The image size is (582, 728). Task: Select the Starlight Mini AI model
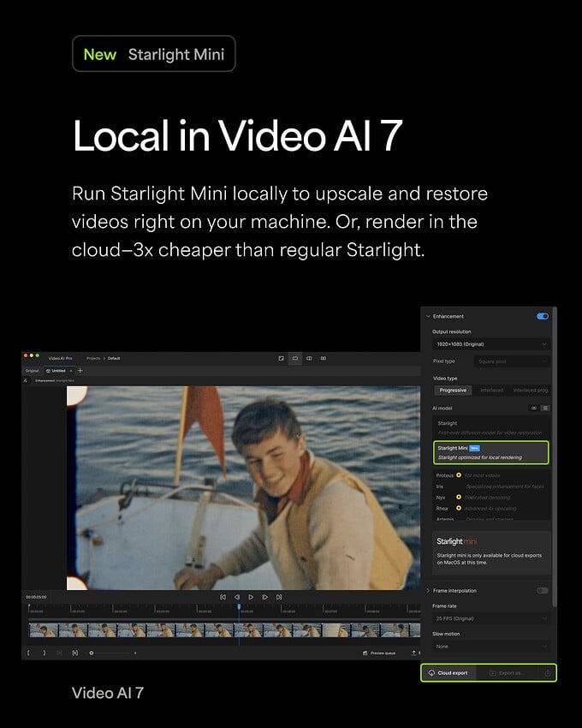point(491,453)
